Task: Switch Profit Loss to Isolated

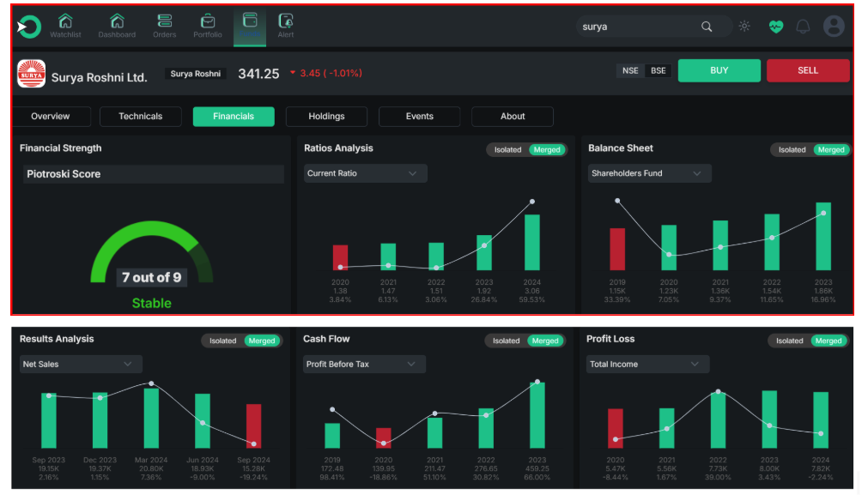Action: pyautogui.click(x=789, y=341)
